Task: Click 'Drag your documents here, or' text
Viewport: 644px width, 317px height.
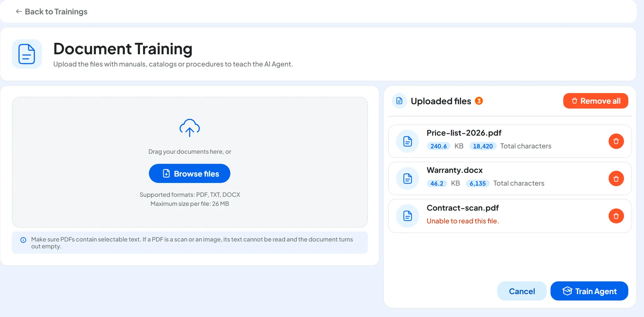Action: pos(190,151)
